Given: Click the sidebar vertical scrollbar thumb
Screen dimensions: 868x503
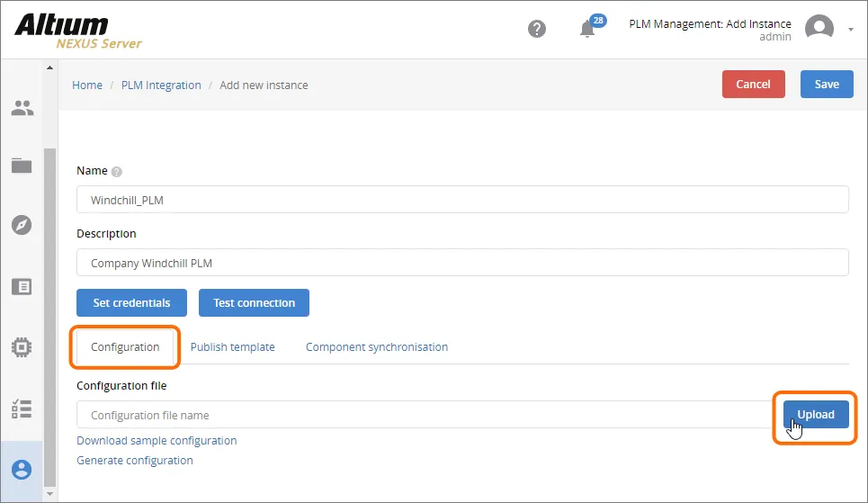Looking at the screenshot, I should (49, 318).
